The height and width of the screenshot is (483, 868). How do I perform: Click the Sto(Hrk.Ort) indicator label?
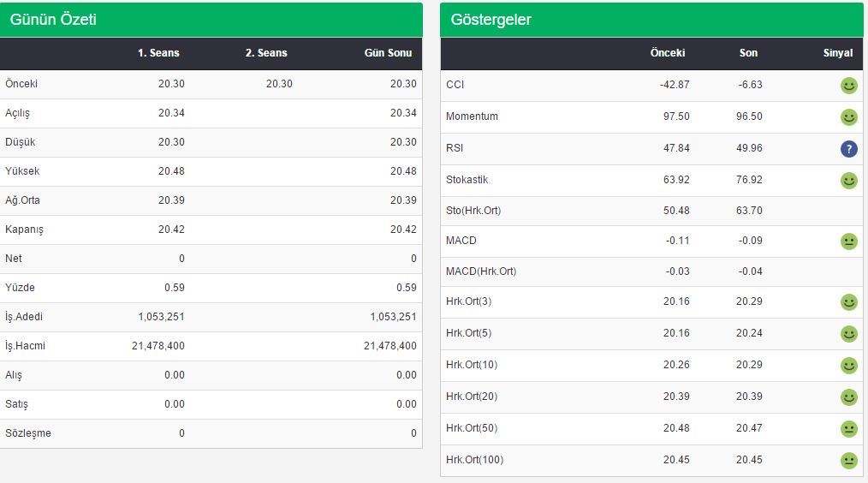coord(473,211)
